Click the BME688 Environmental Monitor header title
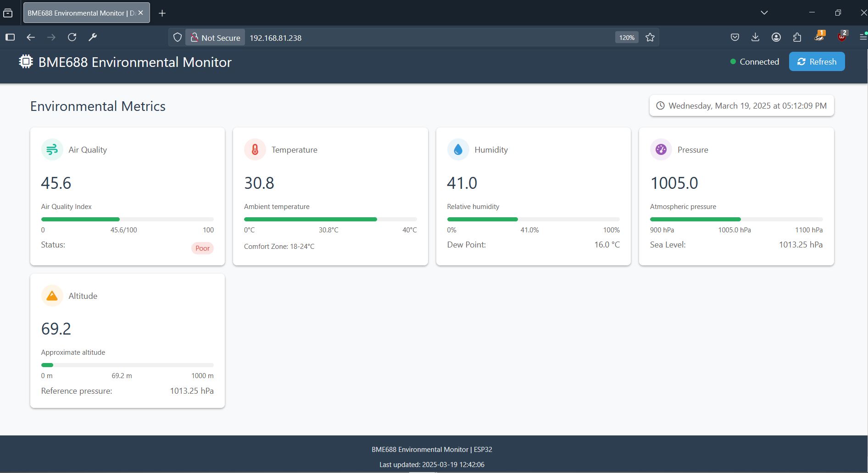The width and height of the screenshot is (868, 473). coord(135,62)
